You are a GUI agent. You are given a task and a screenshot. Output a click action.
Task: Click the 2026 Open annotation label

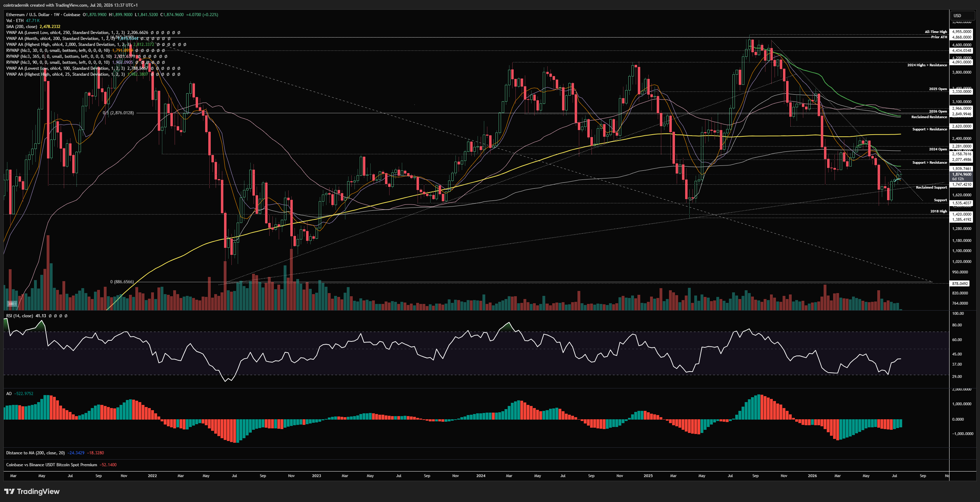[x=938, y=111]
